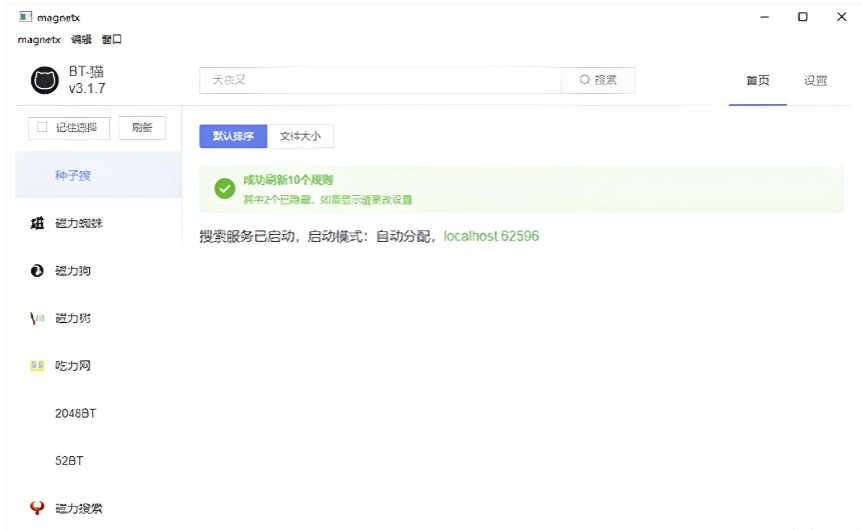Click the 吃力网 source label
Screen dimensions: 862x530
coord(73,366)
